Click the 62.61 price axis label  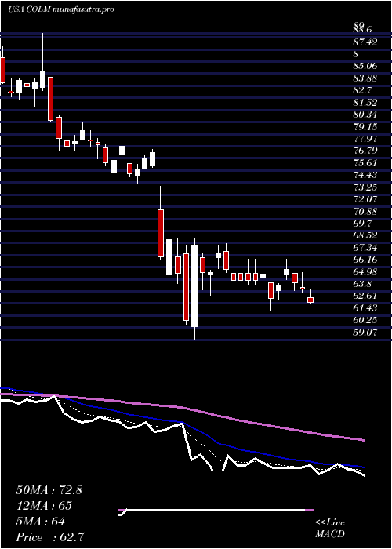(x=365, y=296)
